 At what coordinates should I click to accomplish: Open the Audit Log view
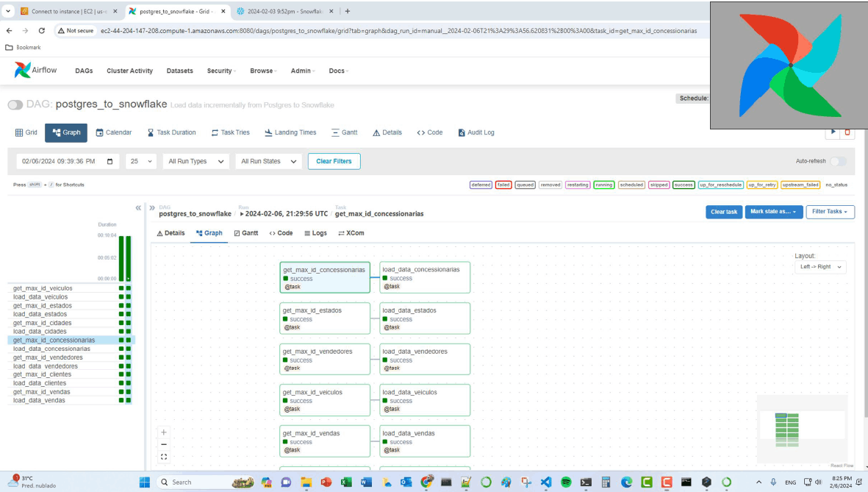476,132
